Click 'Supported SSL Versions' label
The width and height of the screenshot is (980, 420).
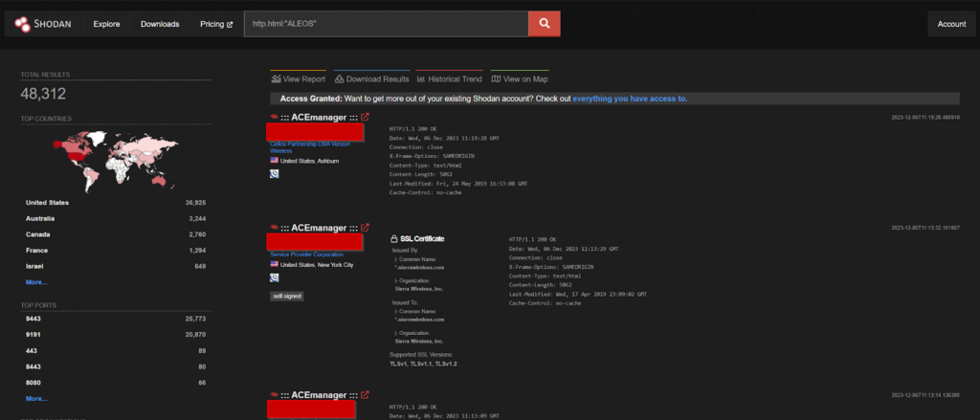click(422, 354)
